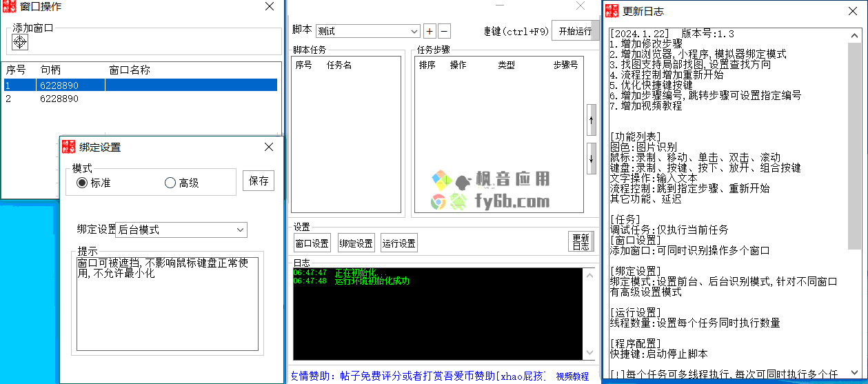This screenshot has height=384, width=868.
Task: Click the plus icon beside the script dropdown
Action: [429, 31]
